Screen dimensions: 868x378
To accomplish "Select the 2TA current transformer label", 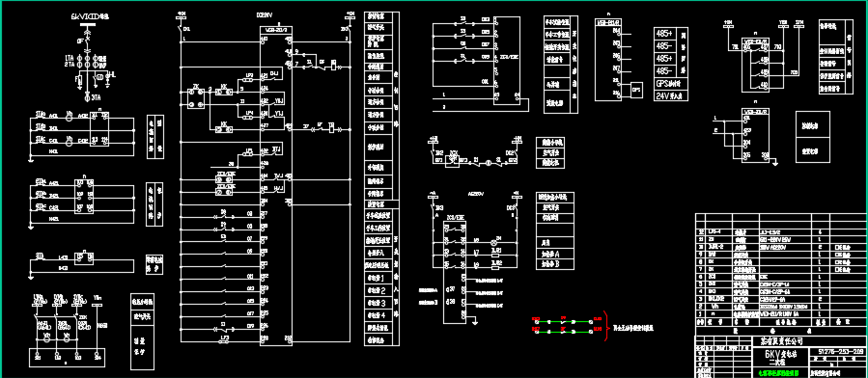I will (x=70, y=65).
